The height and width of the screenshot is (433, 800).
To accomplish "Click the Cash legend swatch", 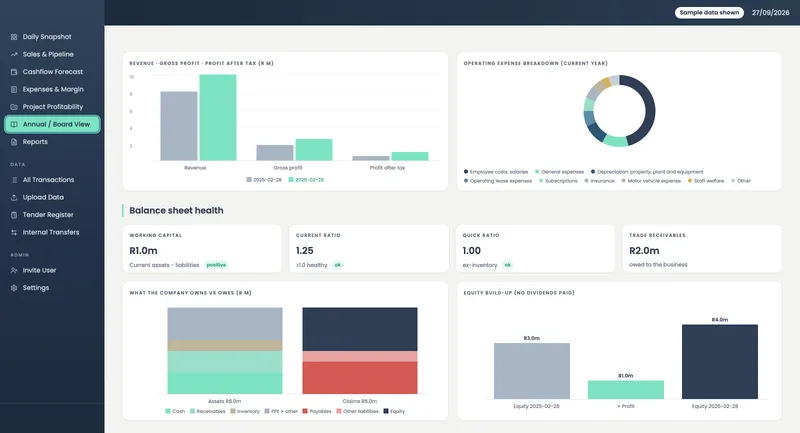I will (168, 411).
